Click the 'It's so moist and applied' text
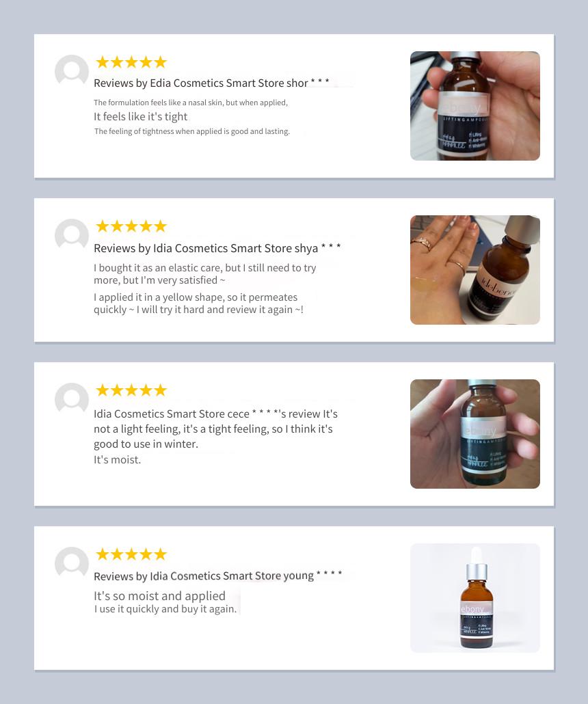Image resolution: width=588 pixels, height=704 pixels. 159,596
